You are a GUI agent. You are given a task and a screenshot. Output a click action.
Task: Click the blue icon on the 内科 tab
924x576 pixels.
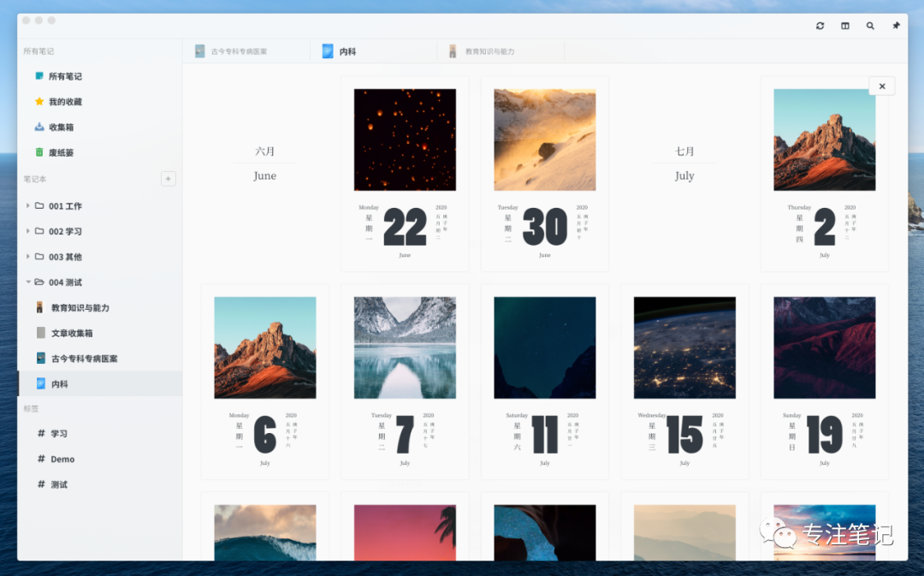pos(328,51)
